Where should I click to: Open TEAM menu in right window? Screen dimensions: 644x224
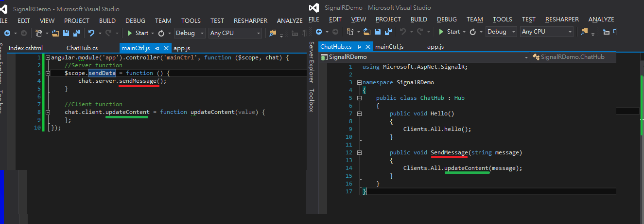(475, 19)
